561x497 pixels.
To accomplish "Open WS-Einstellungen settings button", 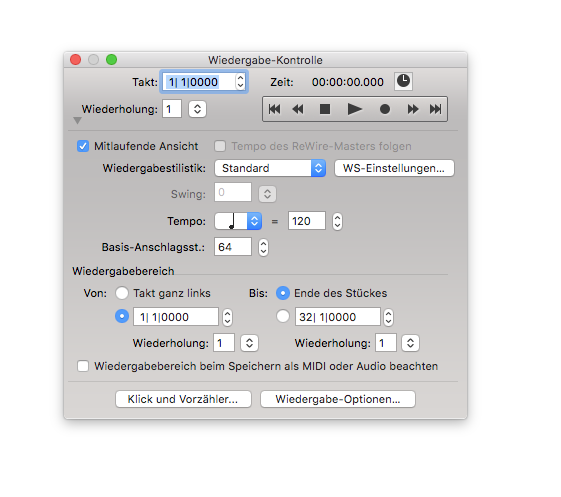I will pos(394,168).
